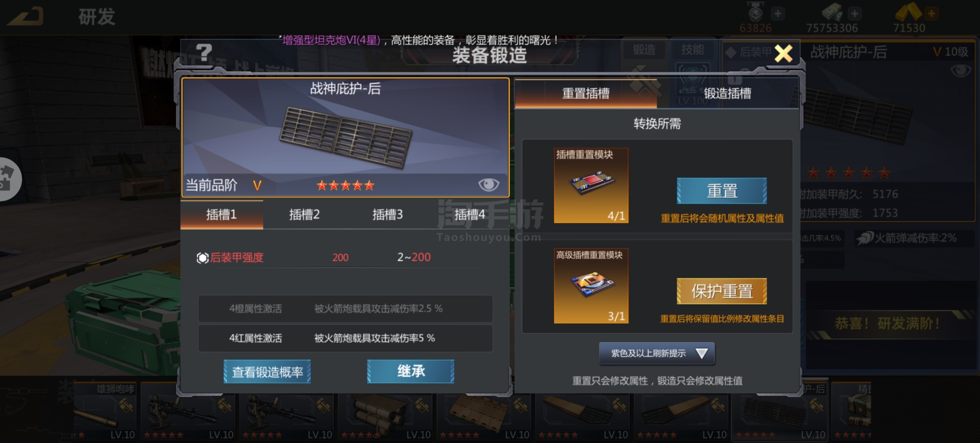Click the gold 保护重置 button
Image resolution: width=980 pixels, height=443 pixels.
722,291
